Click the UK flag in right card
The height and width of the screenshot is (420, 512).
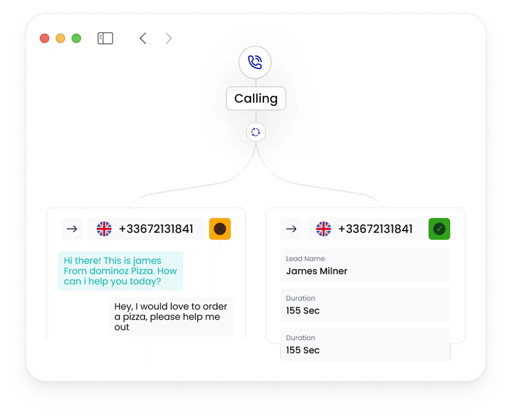tap(323, 229)
